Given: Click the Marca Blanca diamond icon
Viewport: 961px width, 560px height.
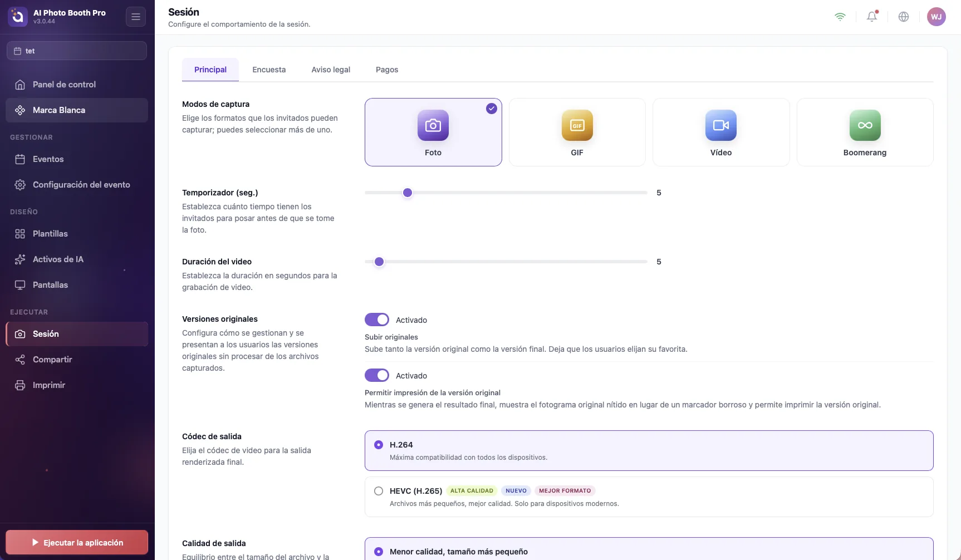Looking at the screenshot, I should click(x=20, y=110).
